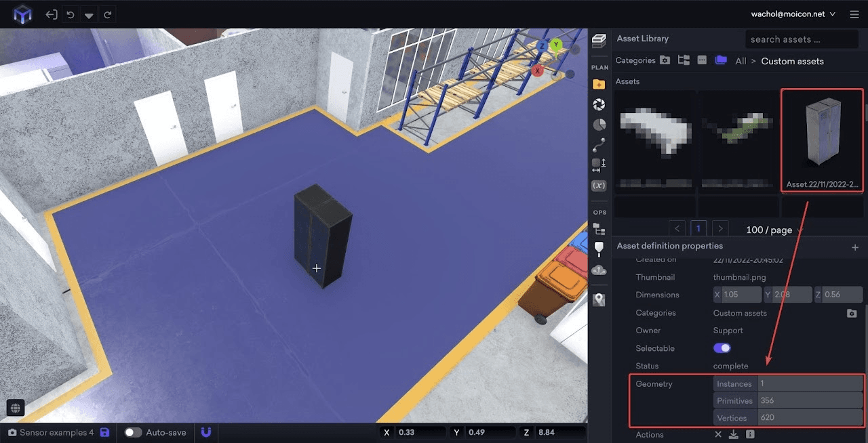Turn off the Selectable toggle
The height and width of the screenshot is (443, 868).
pyautogui.click(x=722, y=348)
